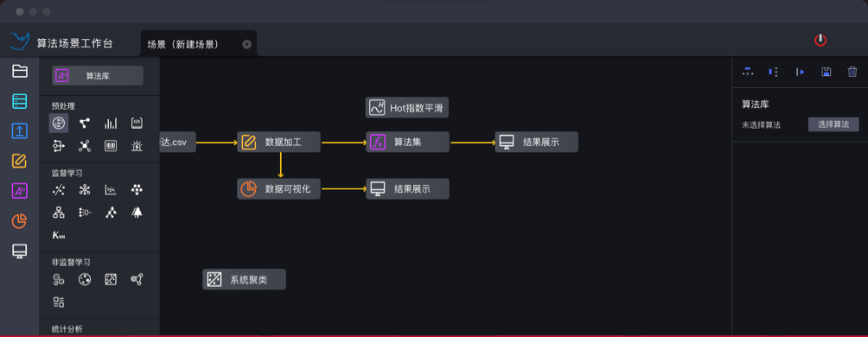Open the folder icon in left sidebar
This screenshot has width=868, height=337.
coord(20,71)
